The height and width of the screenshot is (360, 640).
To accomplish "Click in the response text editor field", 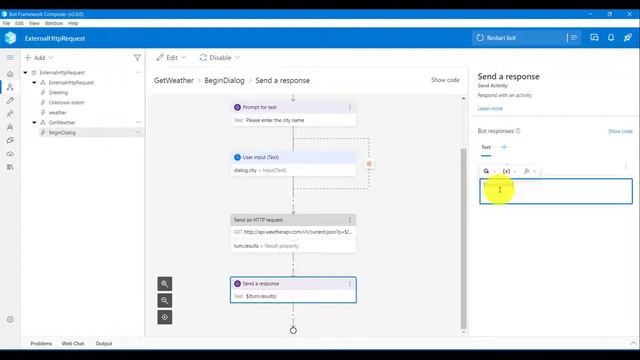I will [x=556, y=191].
